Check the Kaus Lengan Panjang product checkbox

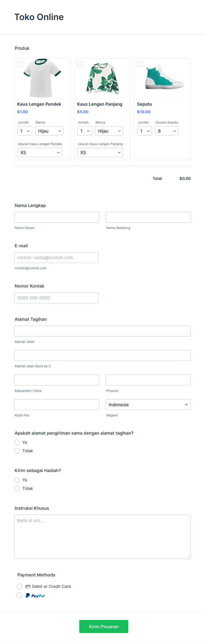pyautogui.click(x=80, y=64)
